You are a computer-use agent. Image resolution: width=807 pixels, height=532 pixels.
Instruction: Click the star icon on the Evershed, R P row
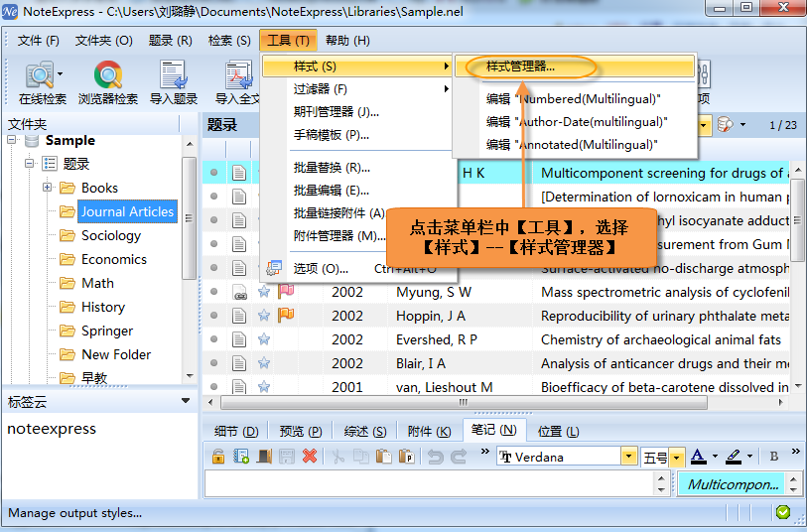[x=264, y=339]
